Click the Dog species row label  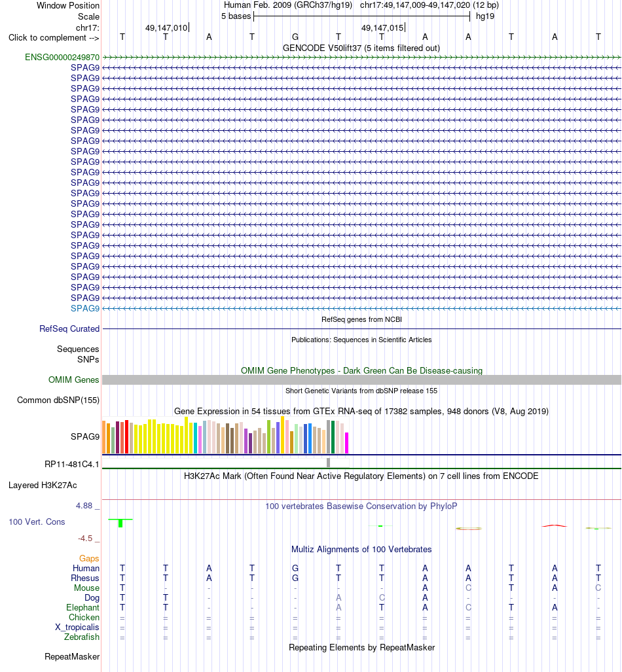92,598
